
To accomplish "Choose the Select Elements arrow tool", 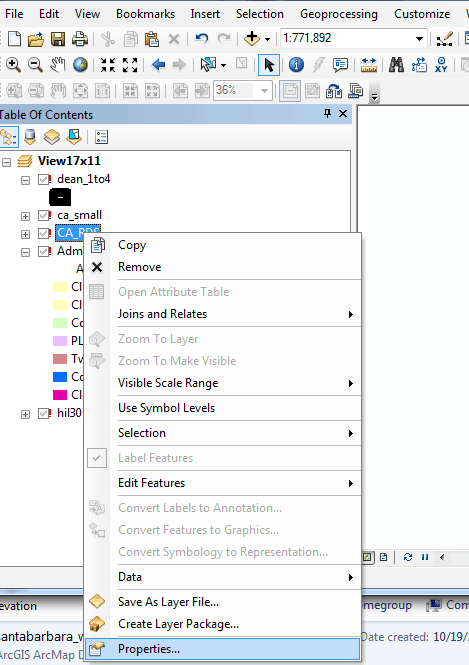I will [269, 65].
